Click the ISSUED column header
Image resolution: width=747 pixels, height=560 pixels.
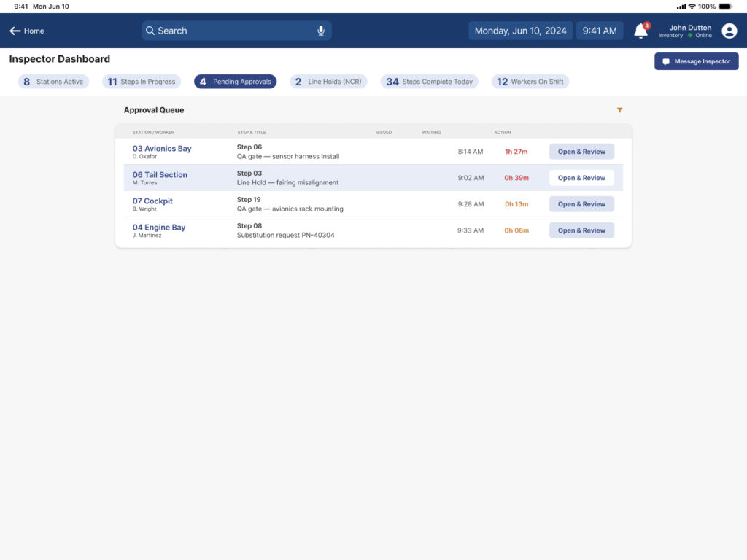[x=384, y=133]
